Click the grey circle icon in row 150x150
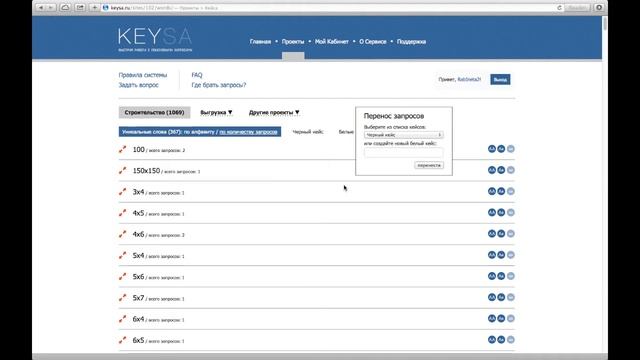The height and width of the screenshot is (360, 640). [511, 170]
